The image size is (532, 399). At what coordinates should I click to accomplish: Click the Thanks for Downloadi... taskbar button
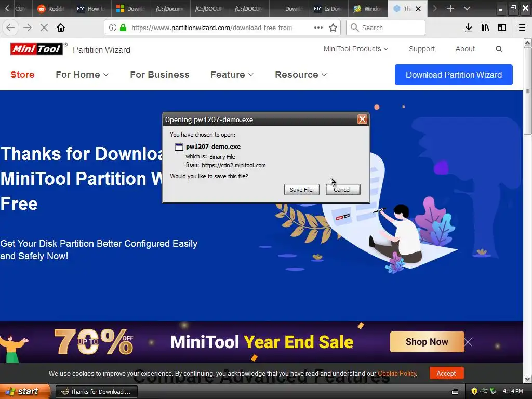(96, 392)
